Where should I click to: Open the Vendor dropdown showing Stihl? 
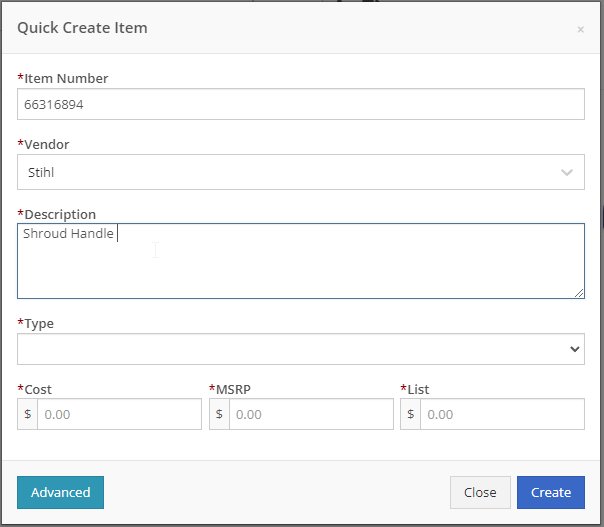click(300, 172)
